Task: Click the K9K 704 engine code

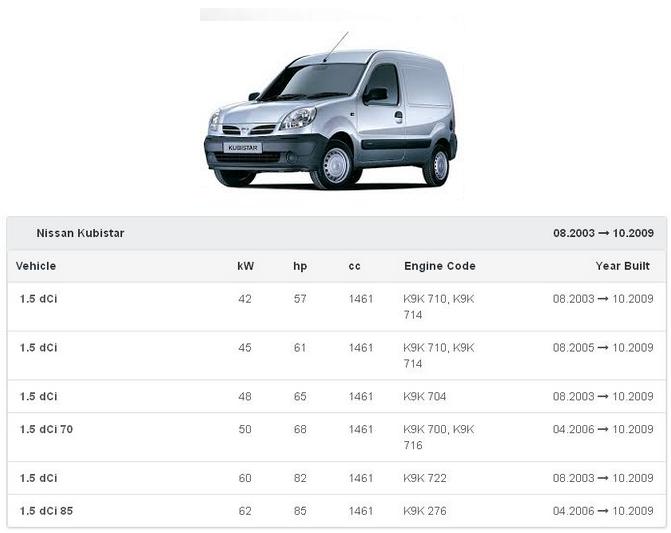Action: click(x=424, y=396)
